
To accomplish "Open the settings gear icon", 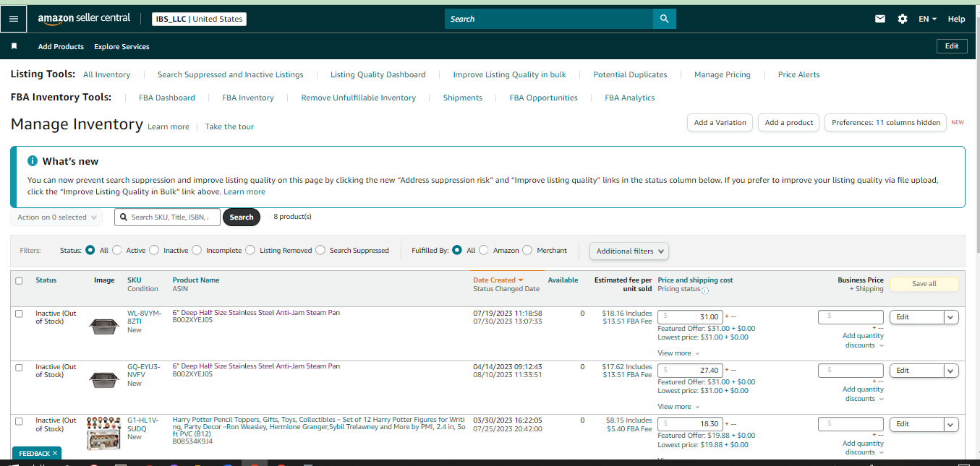I will click(903, 19).
